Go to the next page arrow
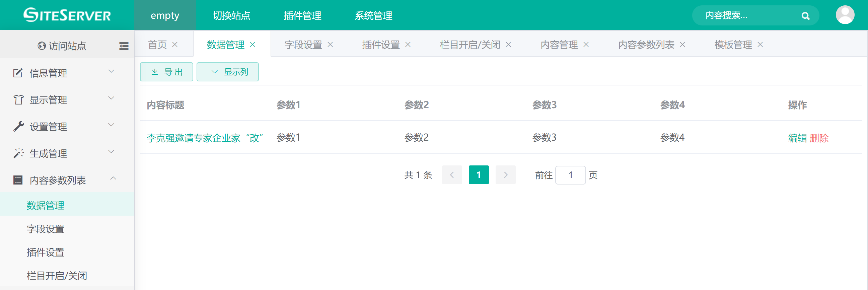 tap(505, 175)
